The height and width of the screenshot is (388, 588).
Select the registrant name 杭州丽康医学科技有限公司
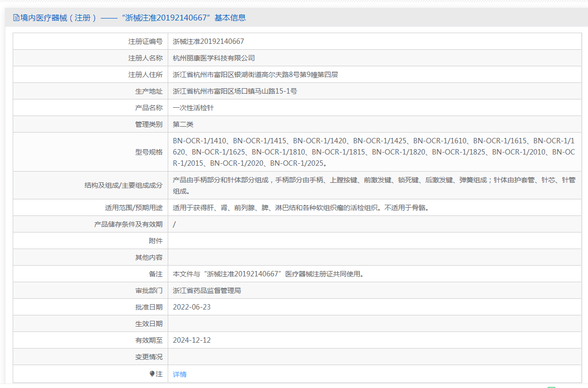click(214, 58)
